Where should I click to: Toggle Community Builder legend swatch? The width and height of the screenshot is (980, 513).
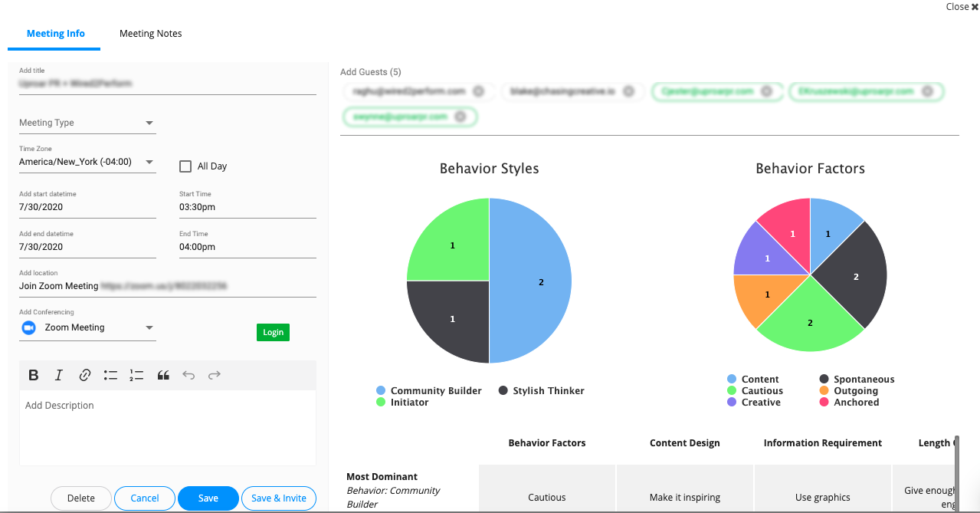(381, 391)
